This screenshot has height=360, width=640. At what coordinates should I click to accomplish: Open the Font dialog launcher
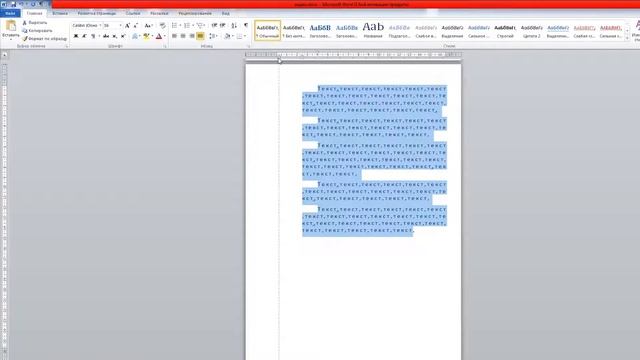pyautogui.click(x=165, y=47)
